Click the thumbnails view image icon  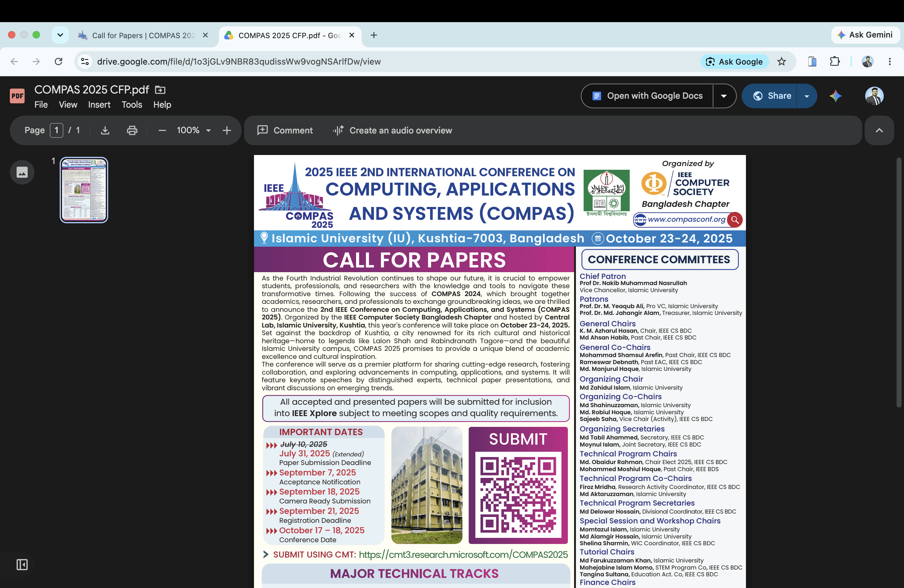(22, 173)
